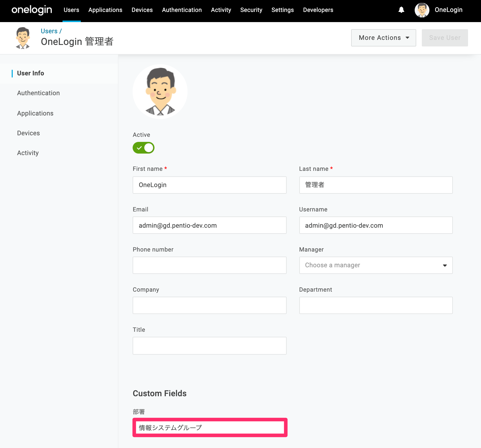Click the small user avatar beside breadcrumb
The width and height of the screenshot is (481, 448).
pos(23,38)
